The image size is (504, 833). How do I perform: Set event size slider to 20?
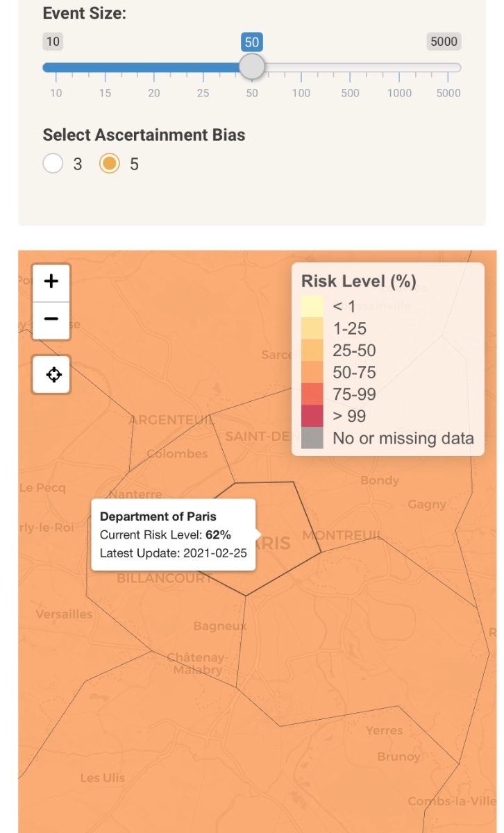coord(154,67)
